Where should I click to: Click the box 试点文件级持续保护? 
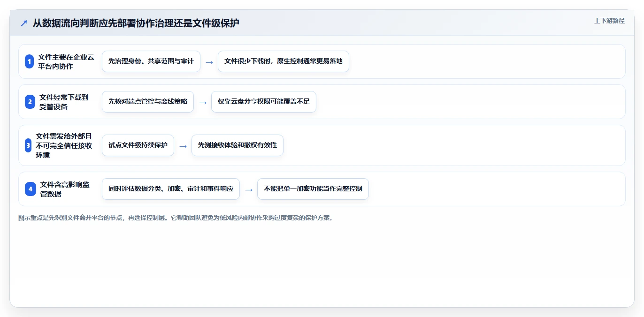[138, 145]
